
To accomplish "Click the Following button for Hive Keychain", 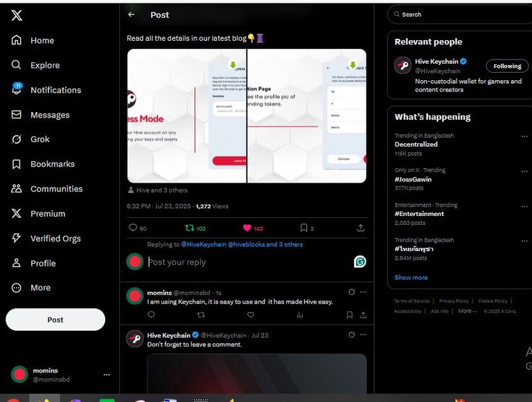I will click(x=507, y=66).
